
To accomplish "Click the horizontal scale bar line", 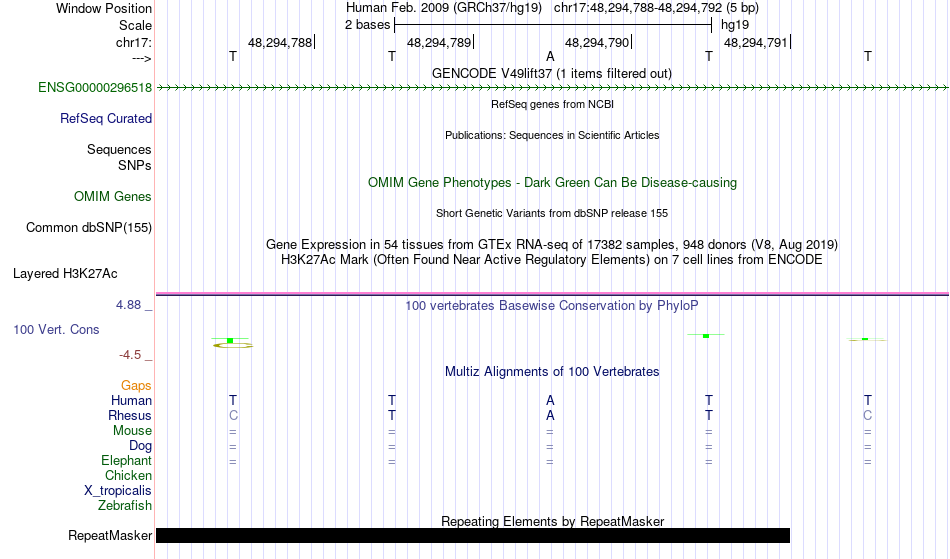I will tap(553, 25).
